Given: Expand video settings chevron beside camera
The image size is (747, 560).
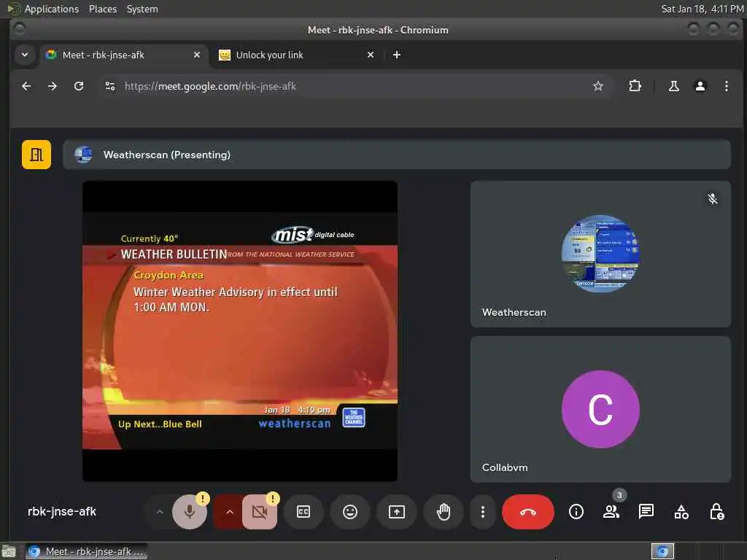Looking at the screenshot, I should 230,512.
